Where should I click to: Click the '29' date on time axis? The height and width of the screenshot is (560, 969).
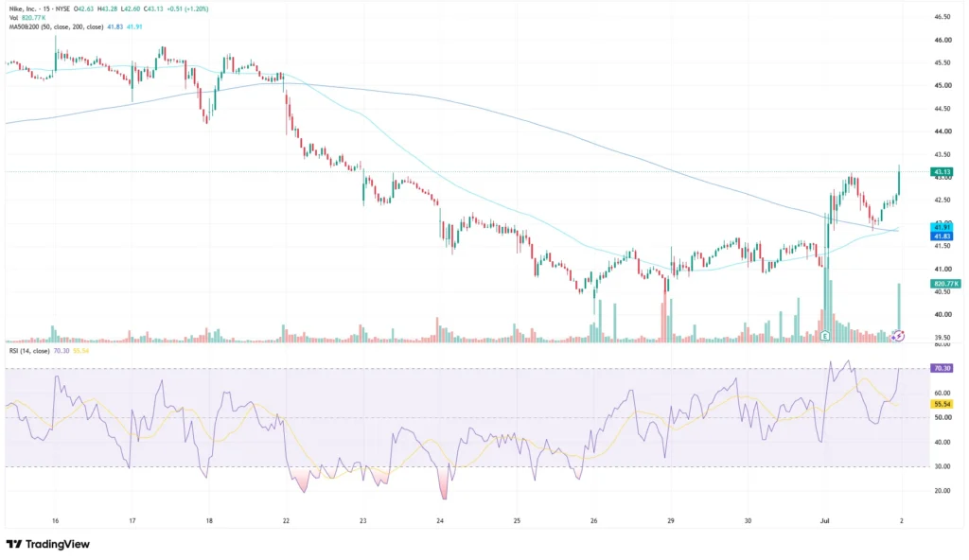click(671, 521)
